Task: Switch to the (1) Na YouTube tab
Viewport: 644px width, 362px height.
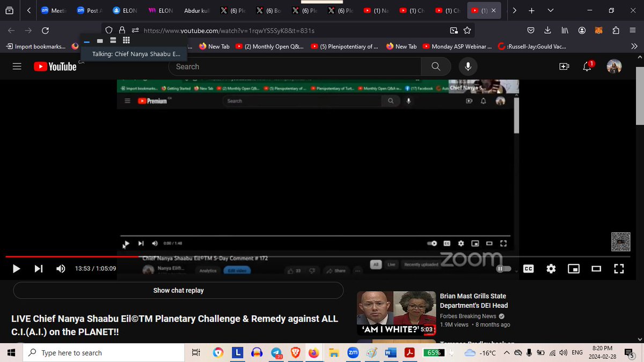Action: [x=376, y=10]
